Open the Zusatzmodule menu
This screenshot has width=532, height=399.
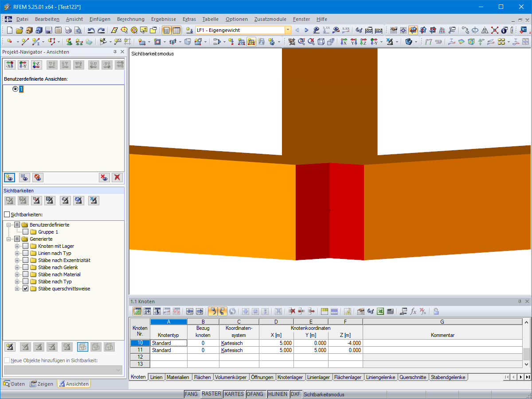[270, 19]
